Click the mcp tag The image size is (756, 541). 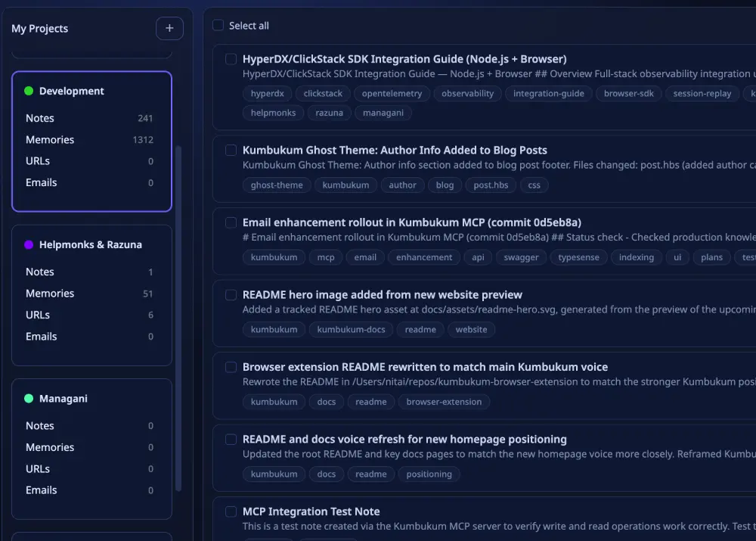[326, 258]
